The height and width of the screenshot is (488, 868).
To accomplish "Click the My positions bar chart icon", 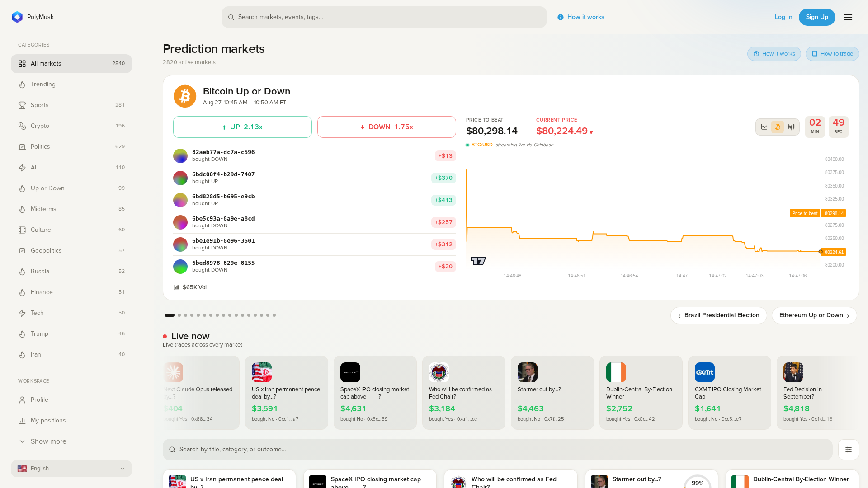I will coord(22,421).
